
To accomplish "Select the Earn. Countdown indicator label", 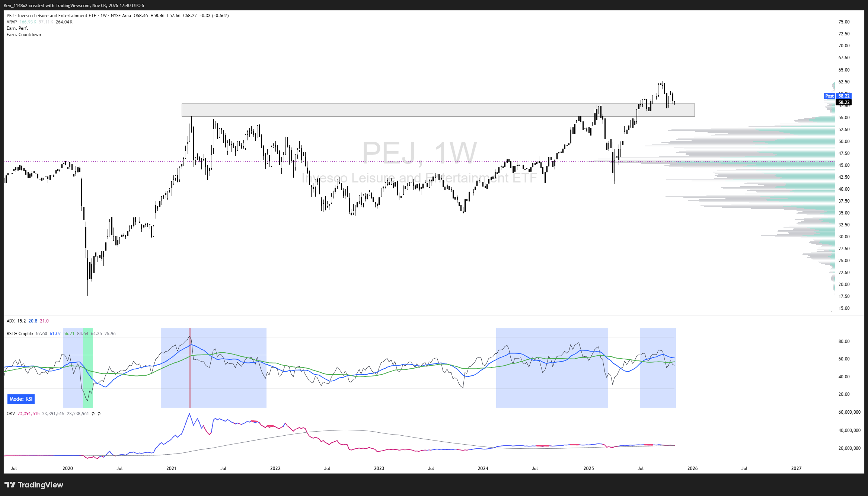I will click(23, 35).
